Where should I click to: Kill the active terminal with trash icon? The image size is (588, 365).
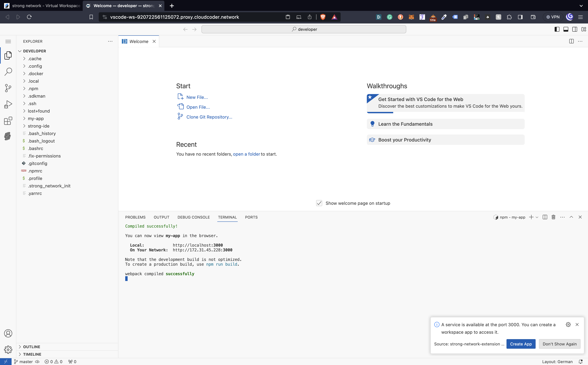click(x=553, y=217)
